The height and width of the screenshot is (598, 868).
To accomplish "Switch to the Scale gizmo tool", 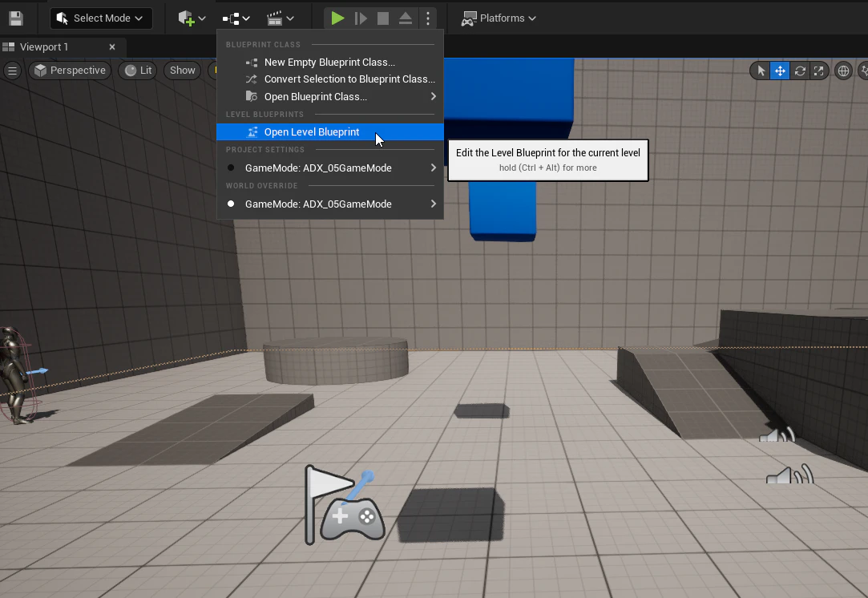I will (819, 71).
